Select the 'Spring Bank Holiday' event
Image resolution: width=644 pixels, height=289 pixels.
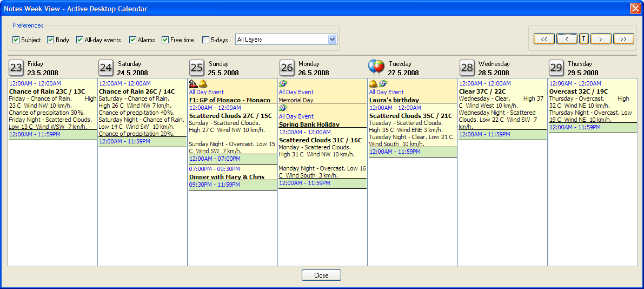[x=310, y=124]
